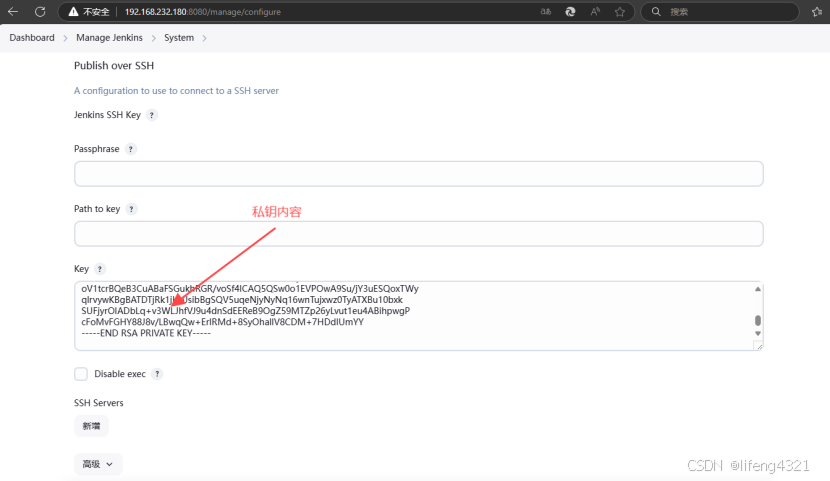
Task: Click the Key textarea resize handle
Action: point(759,346)
